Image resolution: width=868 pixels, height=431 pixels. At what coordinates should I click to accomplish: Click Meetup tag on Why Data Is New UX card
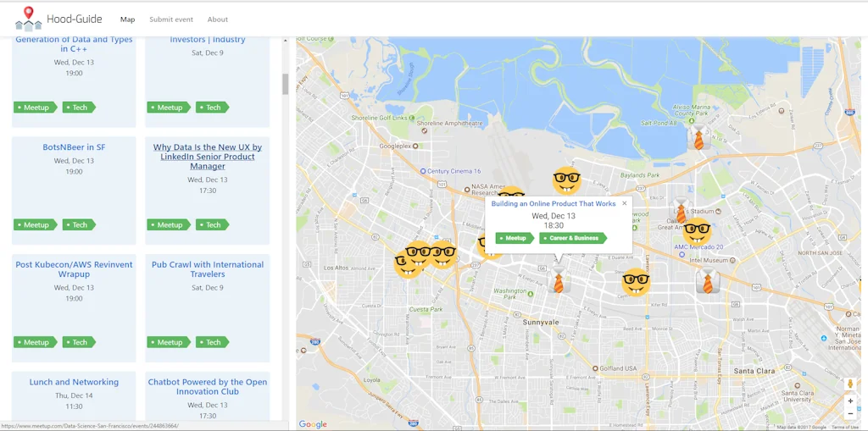click(169, 224)
